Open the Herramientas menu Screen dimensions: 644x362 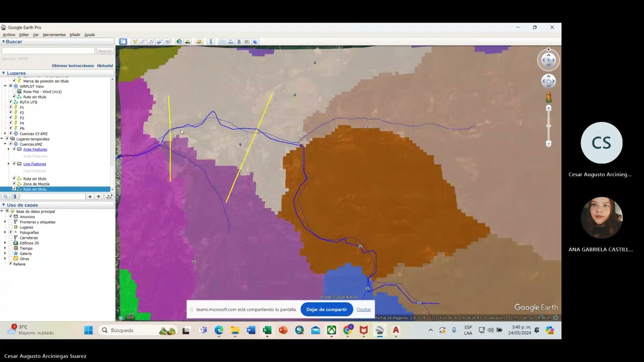coord(54,35)
